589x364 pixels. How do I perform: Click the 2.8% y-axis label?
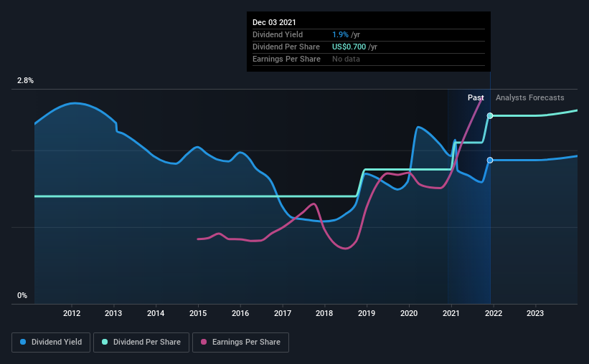(25, 81)
